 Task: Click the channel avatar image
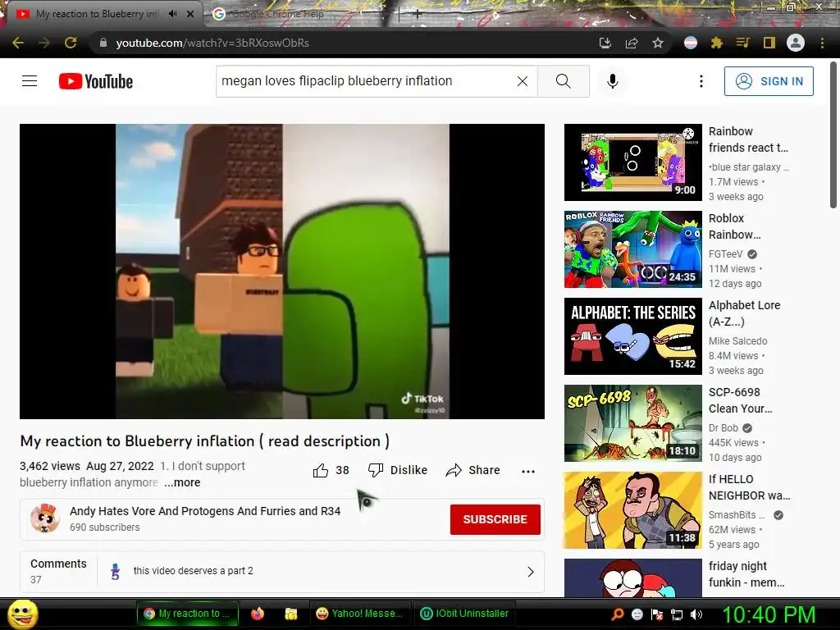[45, 518]
